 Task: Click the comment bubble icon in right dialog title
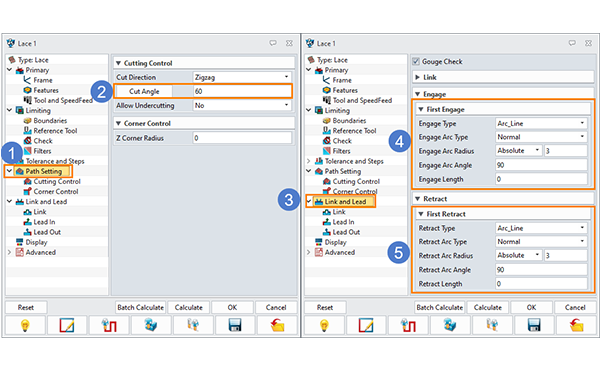click(572, 43)
